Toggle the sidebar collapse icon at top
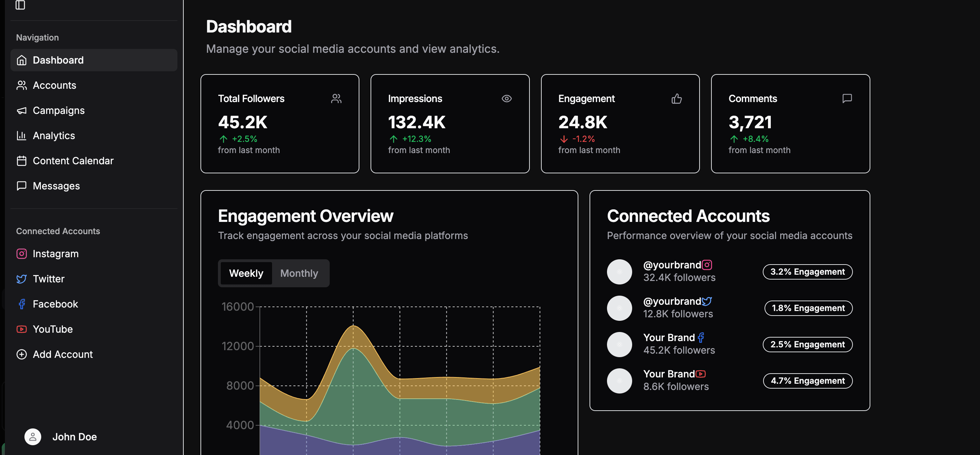Viewport: 980px width, 455px height. pos(20,5)
